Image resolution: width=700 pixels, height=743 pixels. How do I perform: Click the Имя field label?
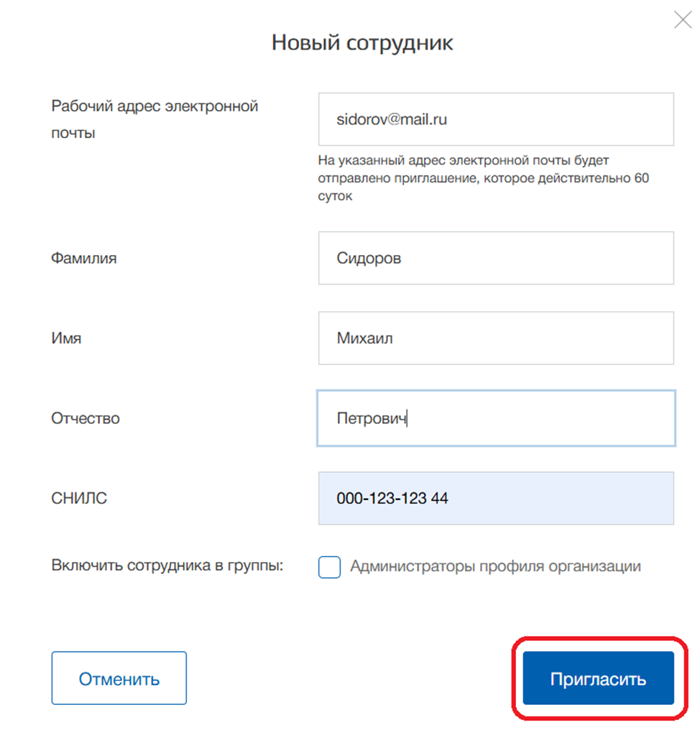(x=66, y=338)
